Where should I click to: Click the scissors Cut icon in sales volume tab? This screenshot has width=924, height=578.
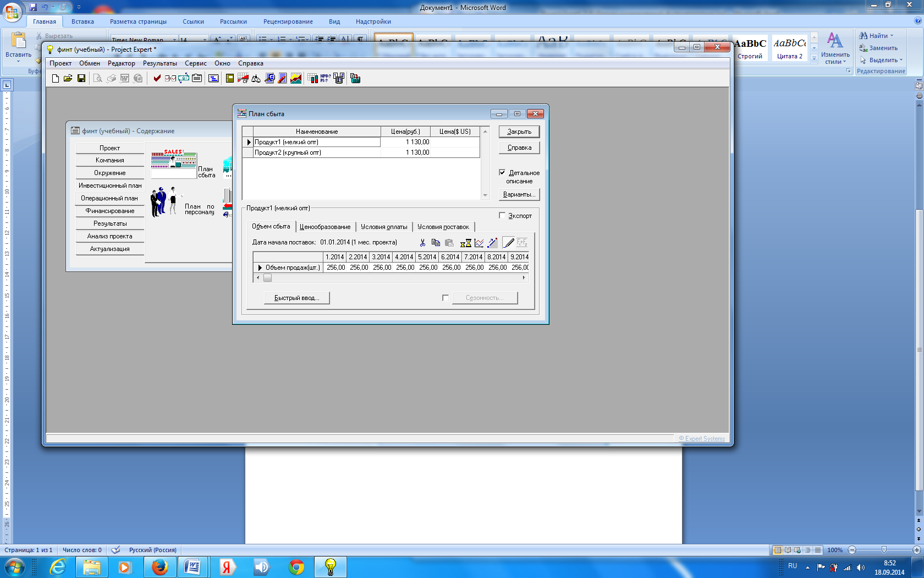(422, 243)
